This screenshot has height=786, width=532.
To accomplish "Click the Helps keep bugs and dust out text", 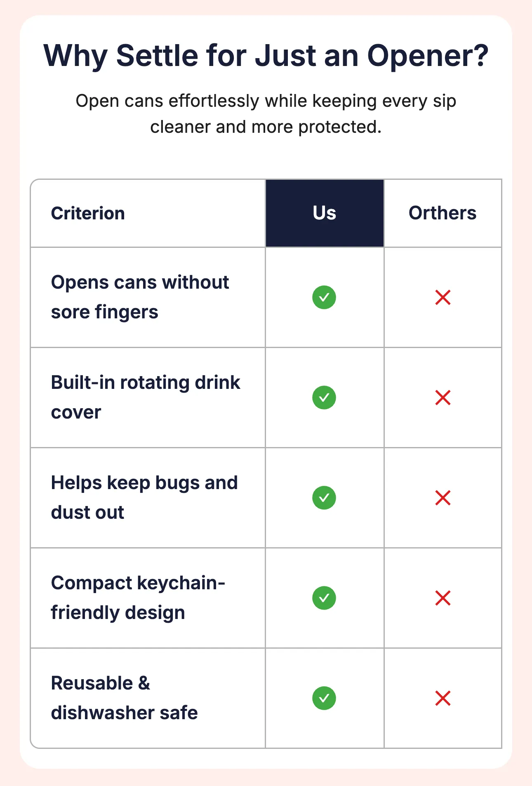I will [144, 498].
